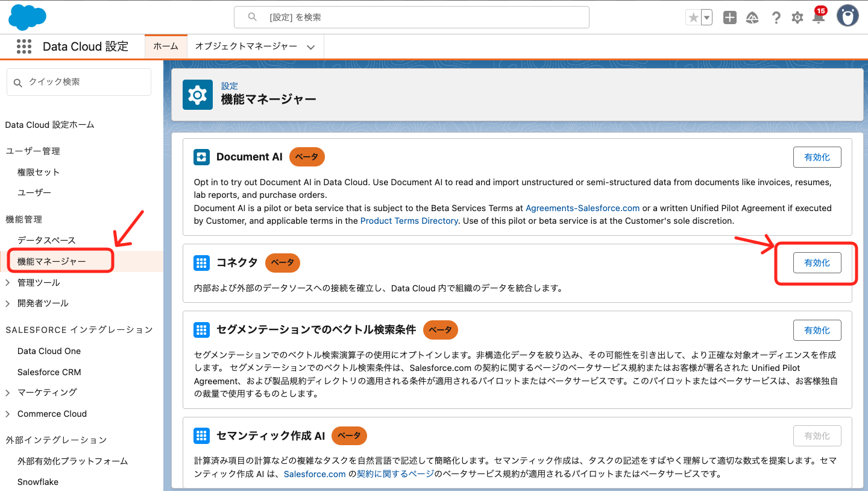Click the 外部インテグレーション heading
Viewport: 868px width, 491px height.
[56, 440]
